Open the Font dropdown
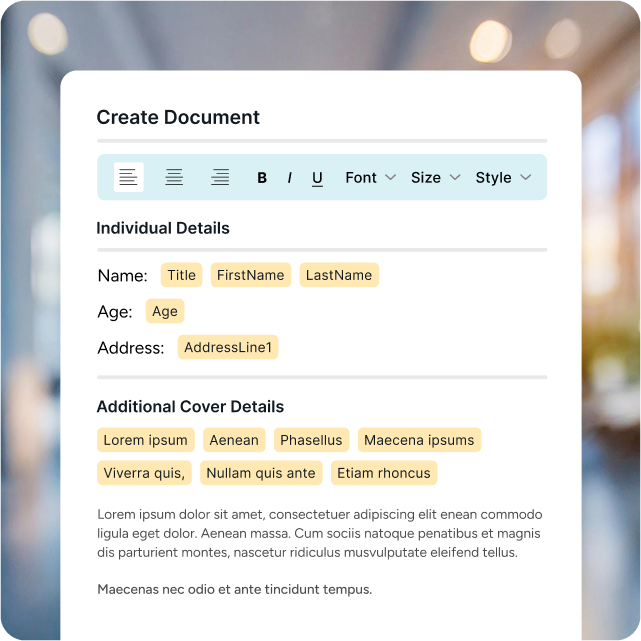 (x=370, y=177)
